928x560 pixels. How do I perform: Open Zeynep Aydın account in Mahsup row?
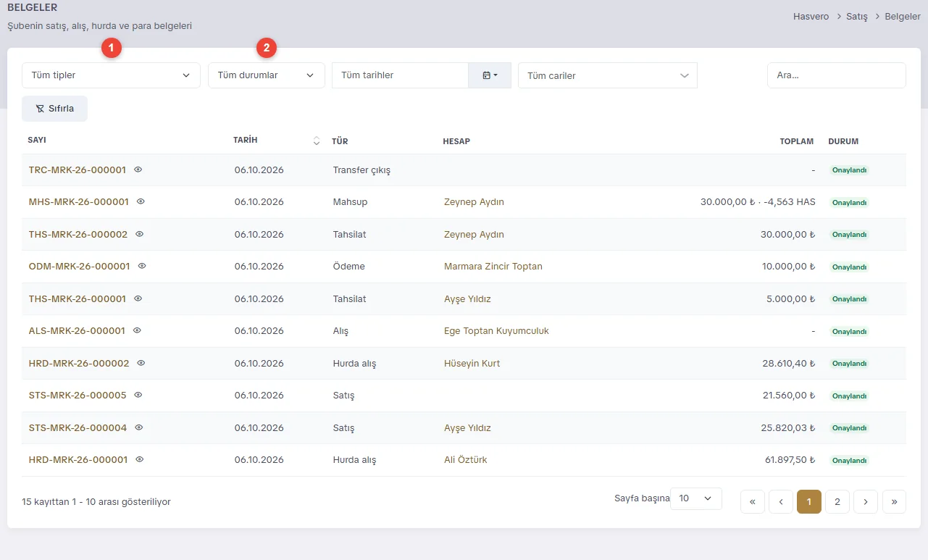[x=474, y=202]
